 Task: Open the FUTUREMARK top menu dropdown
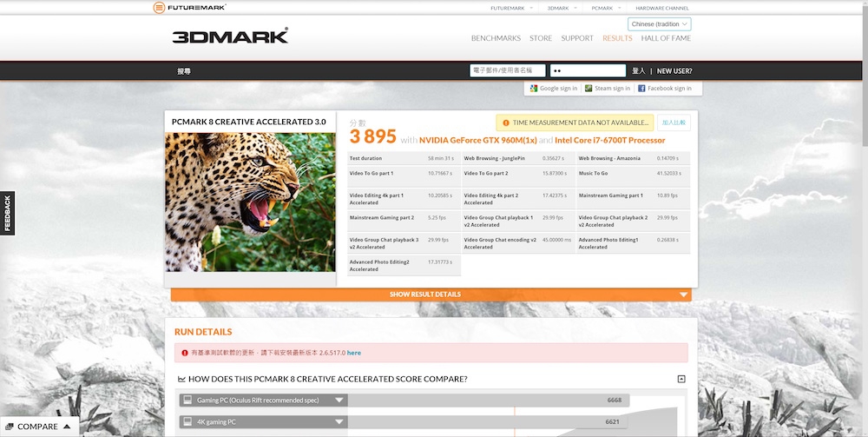[531, 9]
